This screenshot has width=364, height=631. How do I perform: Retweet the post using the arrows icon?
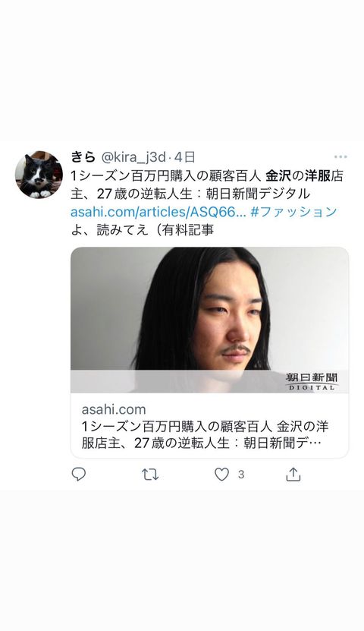click(x=150, y=475)
